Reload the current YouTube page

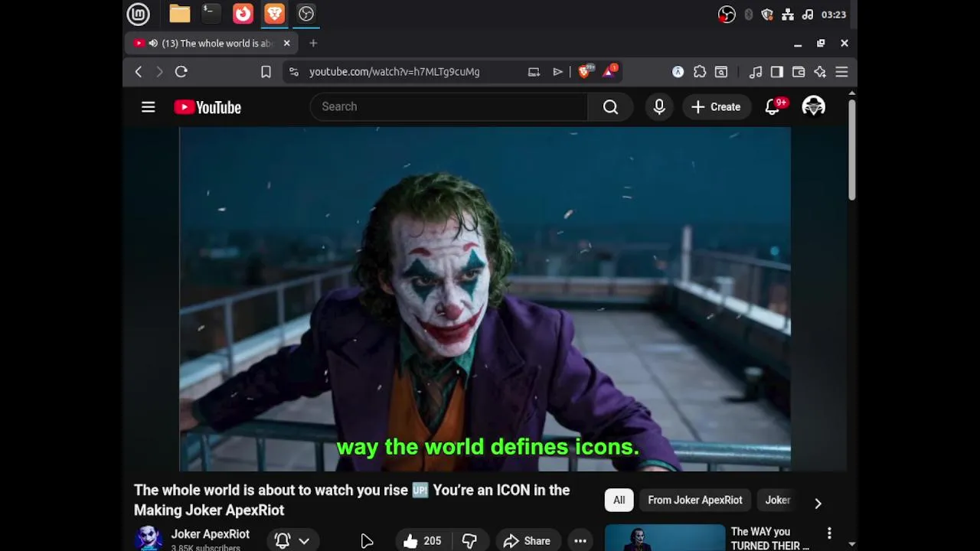point(181,72)
